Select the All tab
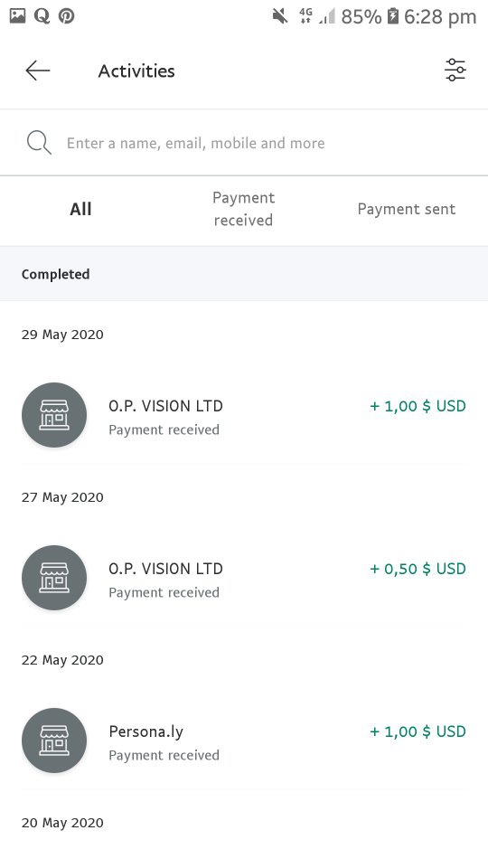The height and width of the screenshot is (868, 488). coord(80,209)
